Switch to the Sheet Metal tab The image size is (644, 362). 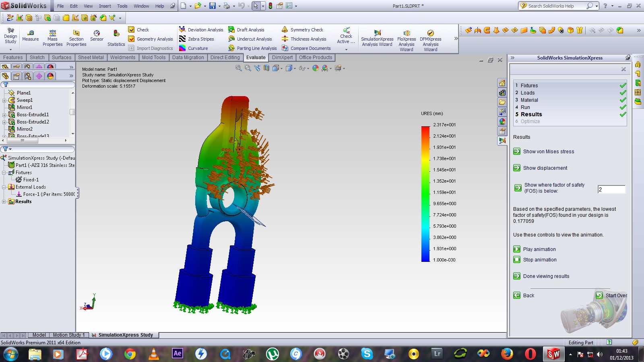(x=91, y=58)
